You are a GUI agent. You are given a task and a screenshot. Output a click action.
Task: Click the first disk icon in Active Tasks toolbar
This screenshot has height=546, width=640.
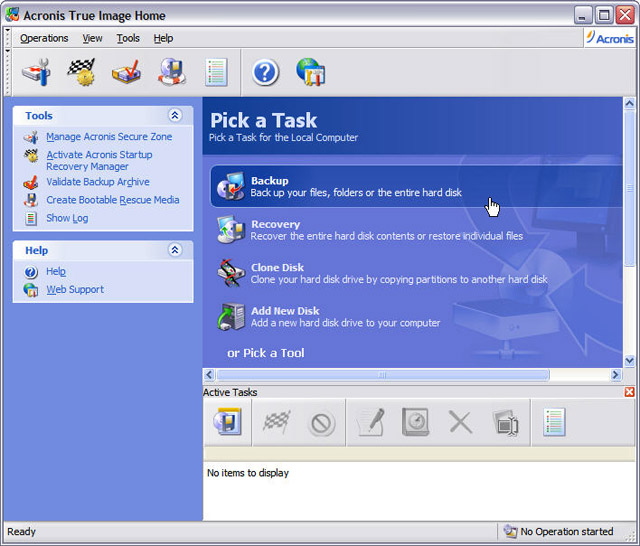pos(228,422)
